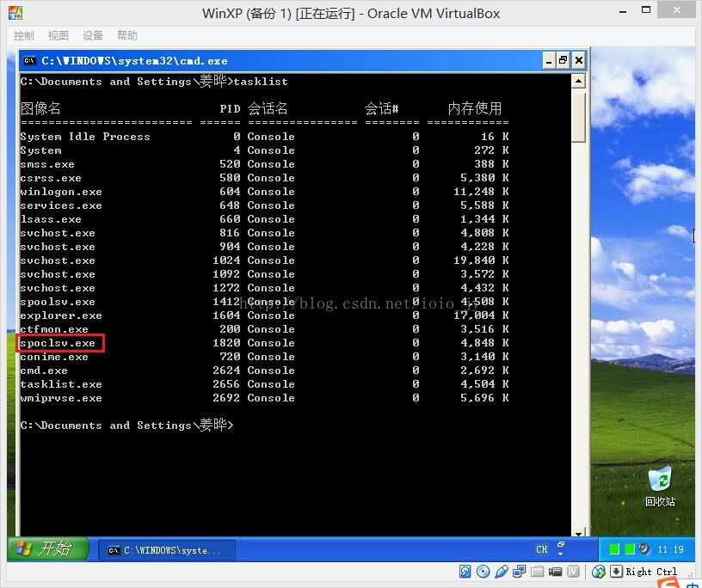Click the explorer.exe process name
This screenshot has width=702, height=588.
(x=61, y=315)
